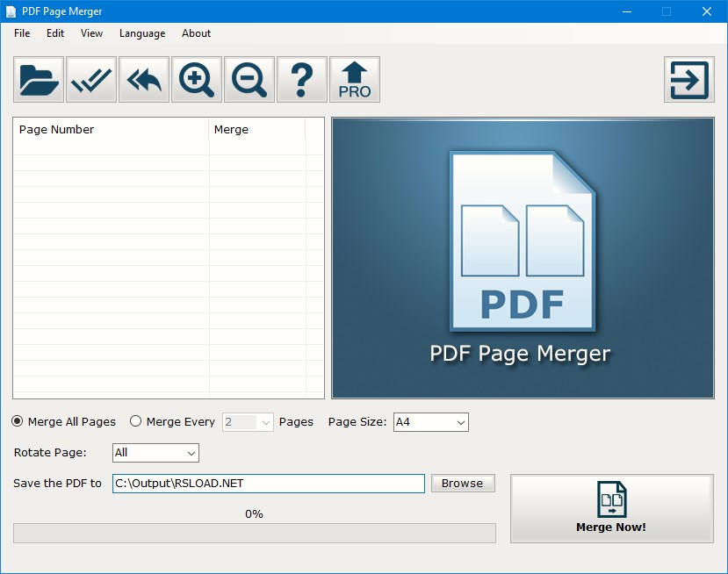Viewport: 728px width, 574px height.
Task: Click Browse to choose output folder
Action: click(463, 483)
